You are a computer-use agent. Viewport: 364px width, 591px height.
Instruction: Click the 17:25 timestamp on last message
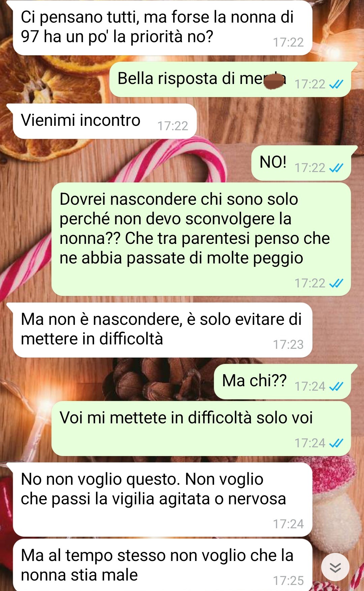[288, 581]
